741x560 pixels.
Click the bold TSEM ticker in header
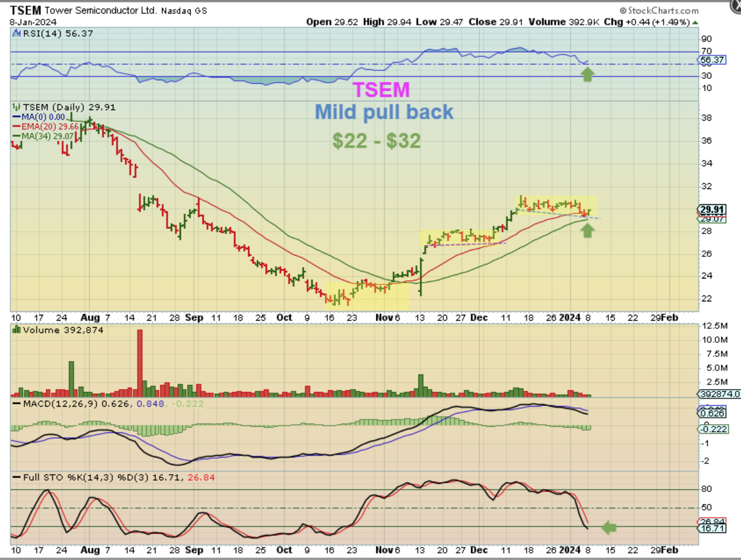[x=26, y=11]
